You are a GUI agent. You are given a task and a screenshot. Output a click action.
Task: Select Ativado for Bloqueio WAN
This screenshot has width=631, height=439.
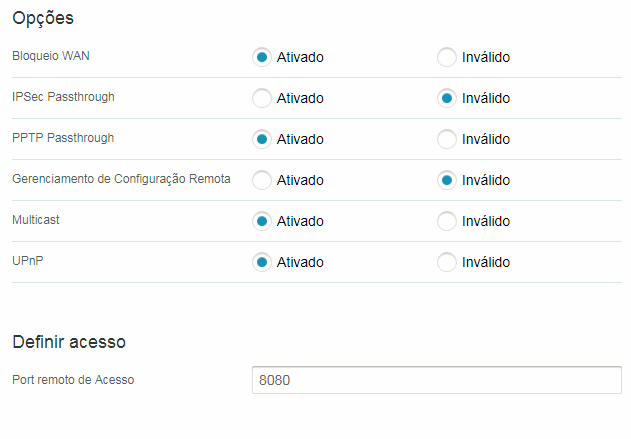(x=262, y=57)
